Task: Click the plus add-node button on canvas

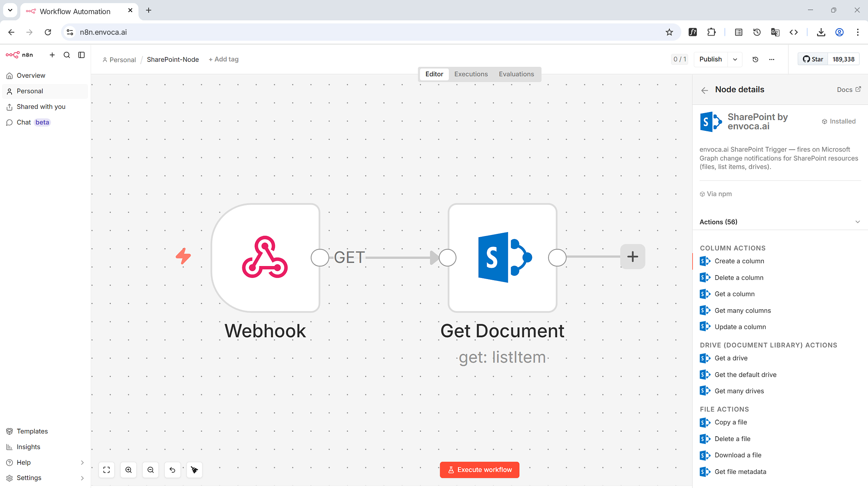Action: [633, 257]
